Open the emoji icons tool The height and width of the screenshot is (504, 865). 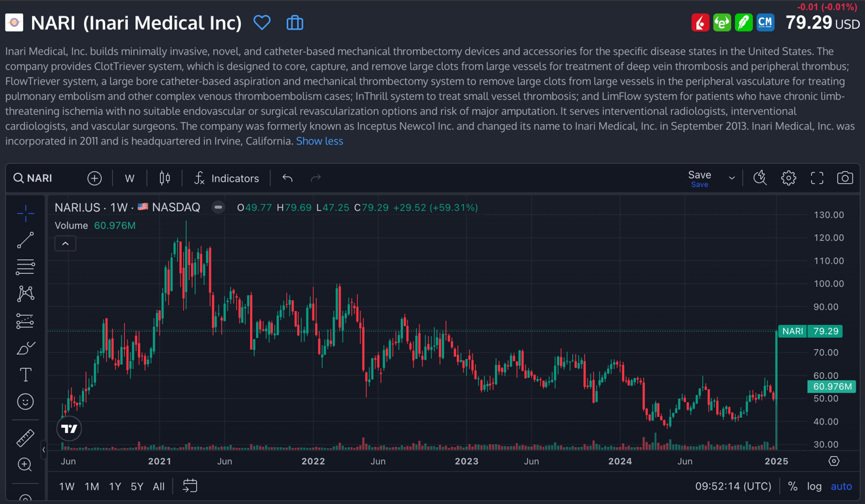pos(26,402)
